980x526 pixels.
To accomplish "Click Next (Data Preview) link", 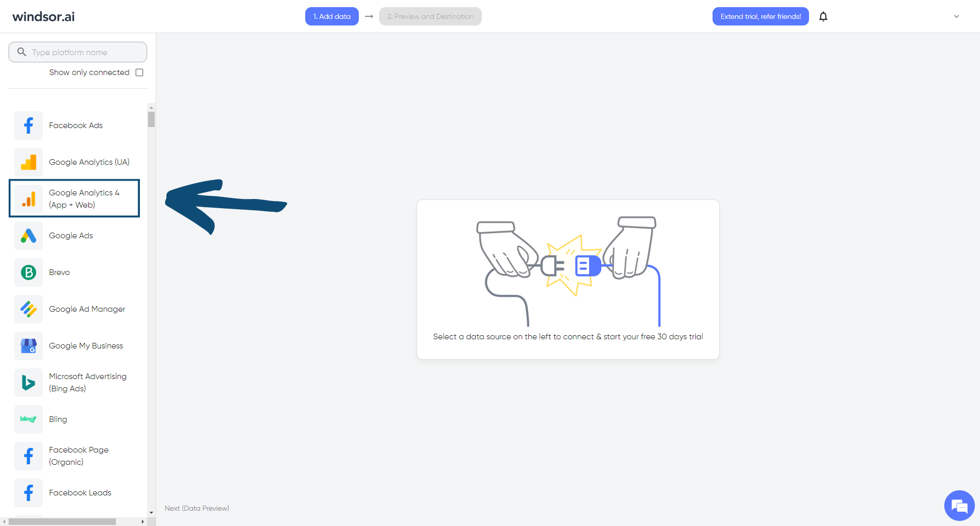I will click(197, 508).
